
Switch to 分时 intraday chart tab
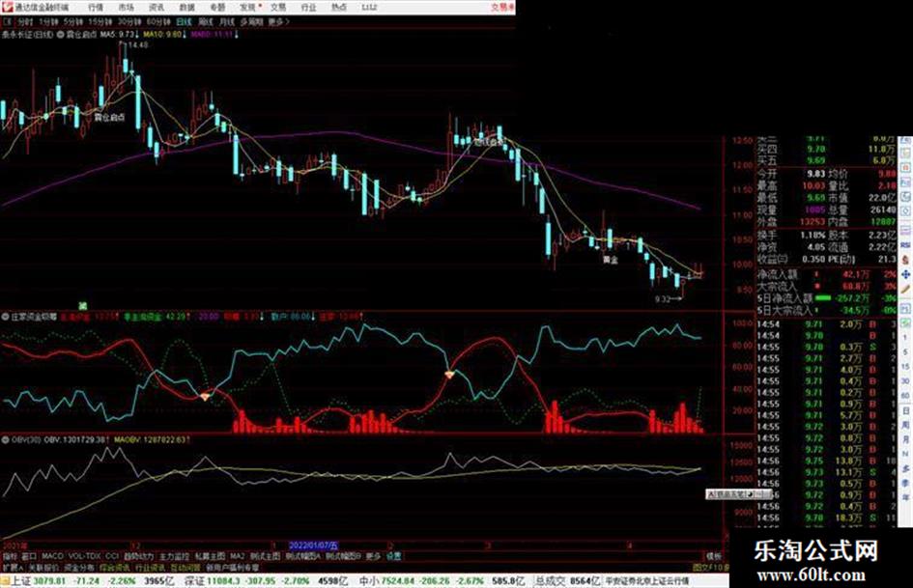pos(25,21)
